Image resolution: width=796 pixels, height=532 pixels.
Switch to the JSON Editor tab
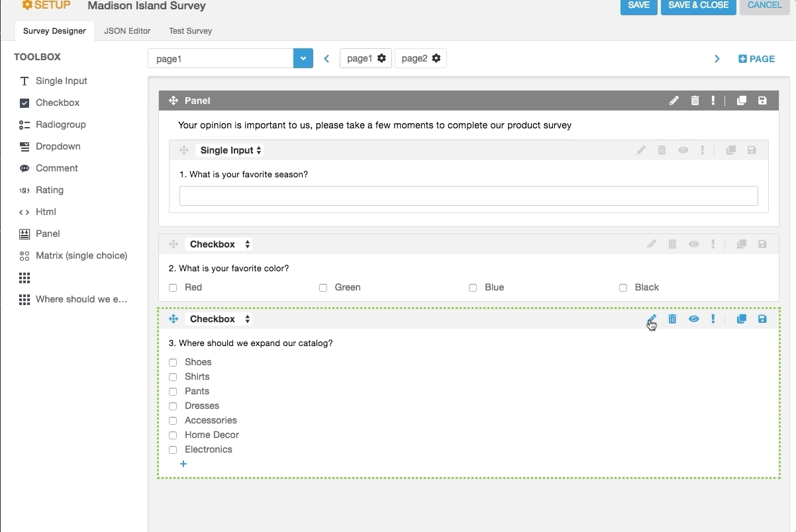[x=127, y=31]
